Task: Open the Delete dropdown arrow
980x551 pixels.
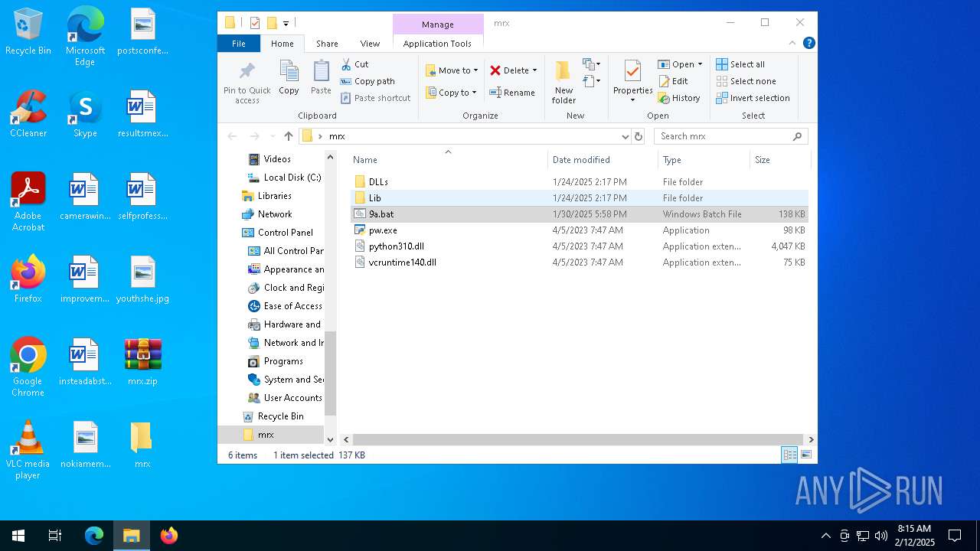Action: click(x=534, y=70)
